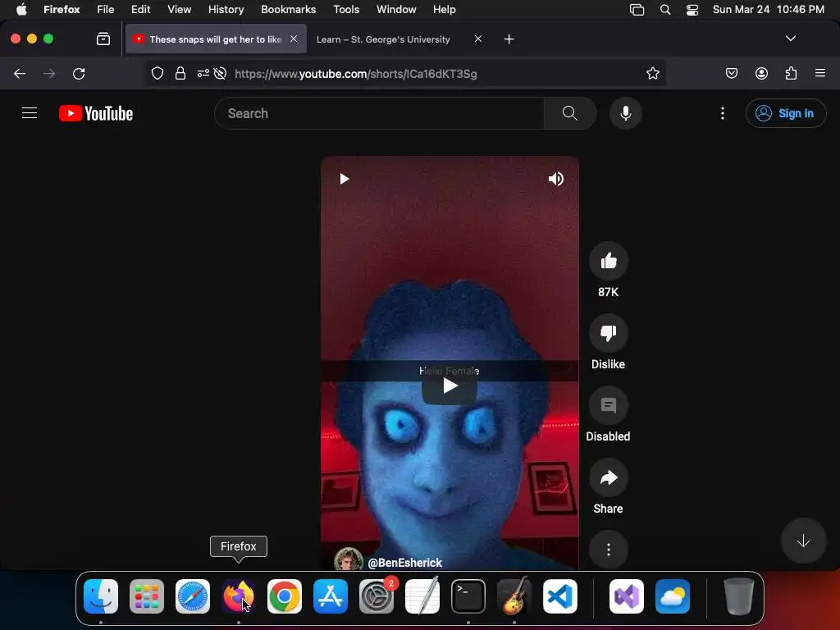840x630 pixels.
Task: Open the Help menu
Action: 444,9
